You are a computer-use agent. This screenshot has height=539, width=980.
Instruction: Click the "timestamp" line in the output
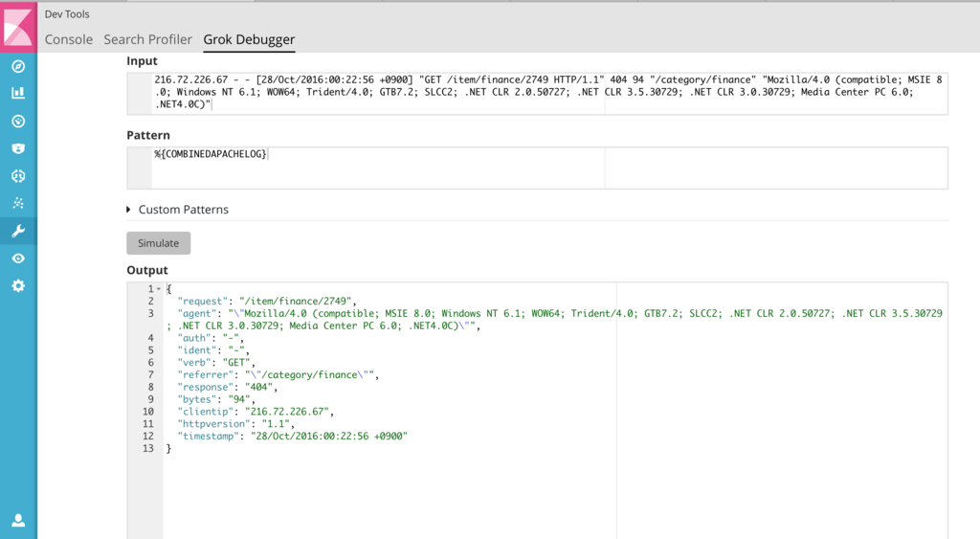(293, 436)
